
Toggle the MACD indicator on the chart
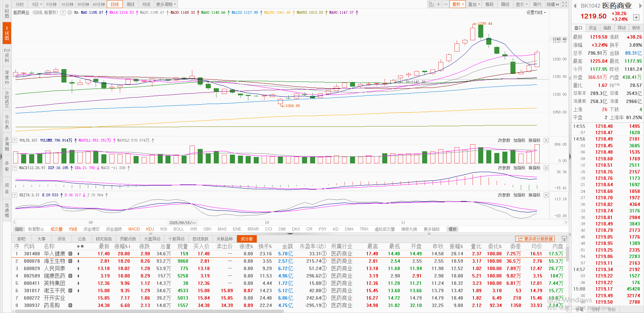[x=134, y=229]
